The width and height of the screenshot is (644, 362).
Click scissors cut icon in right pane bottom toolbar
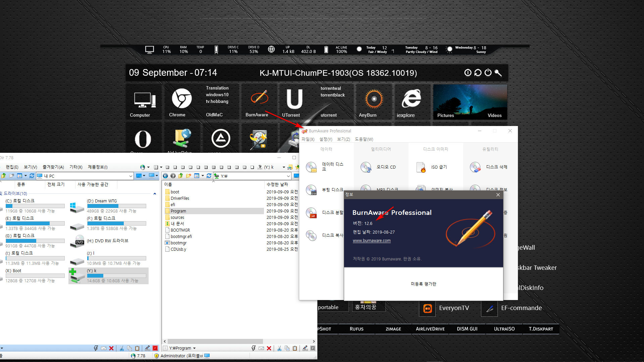(x=279, y=348)
